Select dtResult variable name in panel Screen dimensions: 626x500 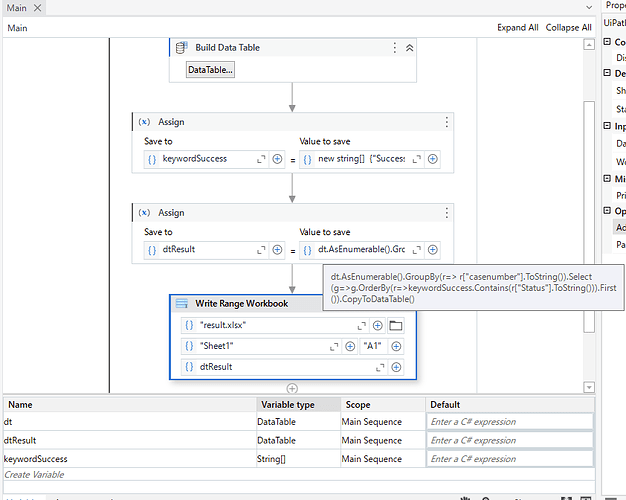click(x=20, y=440)
